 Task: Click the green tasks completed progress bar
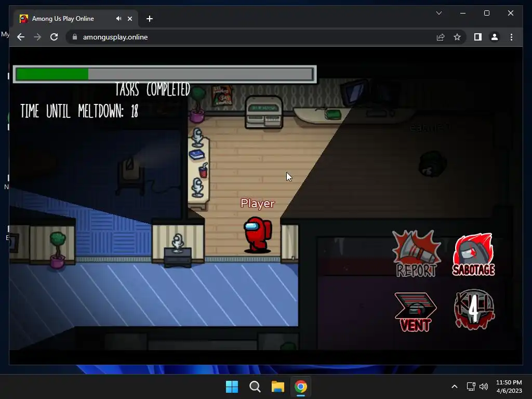click(x=165, y=74)
